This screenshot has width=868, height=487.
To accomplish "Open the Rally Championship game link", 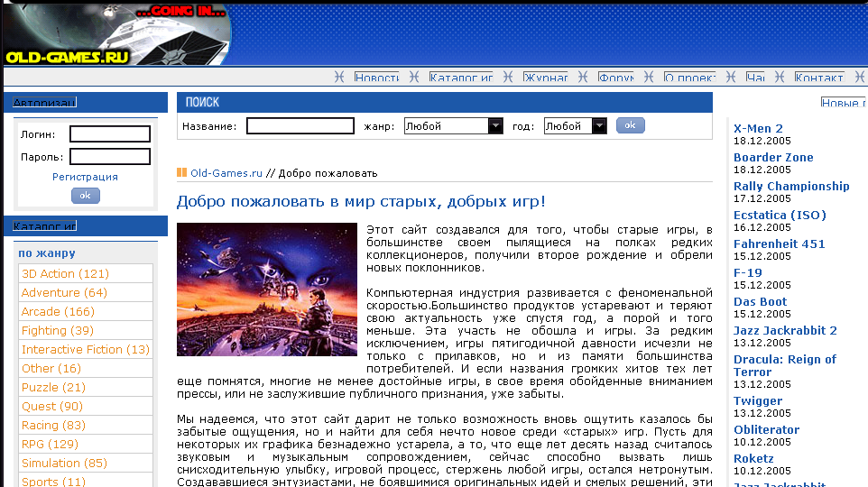I will tap(791, 186).
